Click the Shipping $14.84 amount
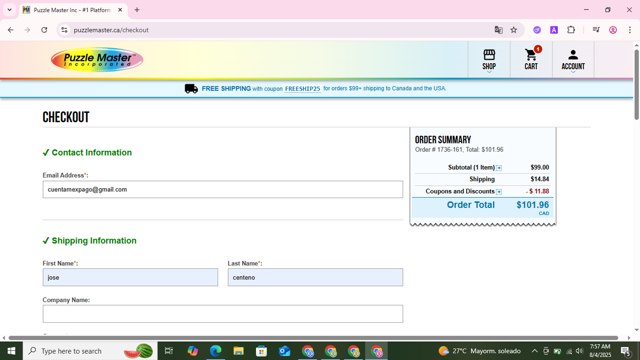The height and width of the screenshot is (360, 640). (540, 179)
